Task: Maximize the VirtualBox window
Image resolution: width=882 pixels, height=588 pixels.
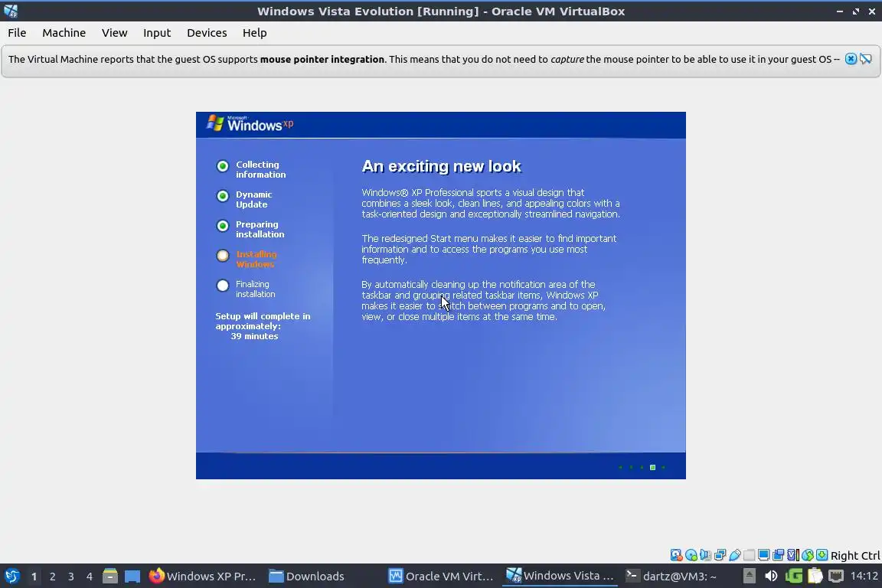Action: 855,11
